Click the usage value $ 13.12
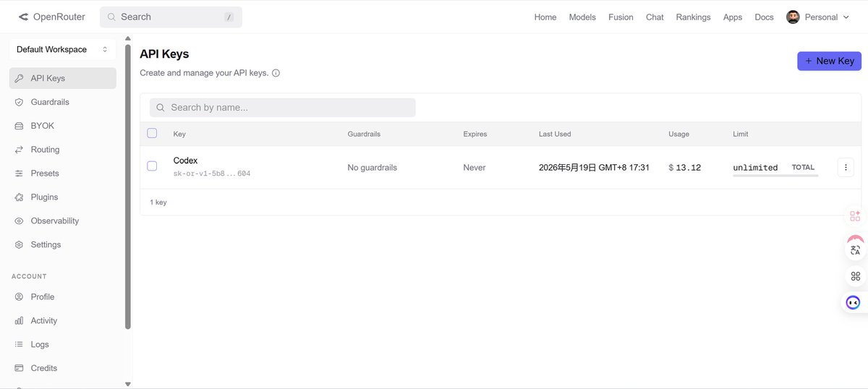This screenshot has height=389, width=868. tap(685, 168)
